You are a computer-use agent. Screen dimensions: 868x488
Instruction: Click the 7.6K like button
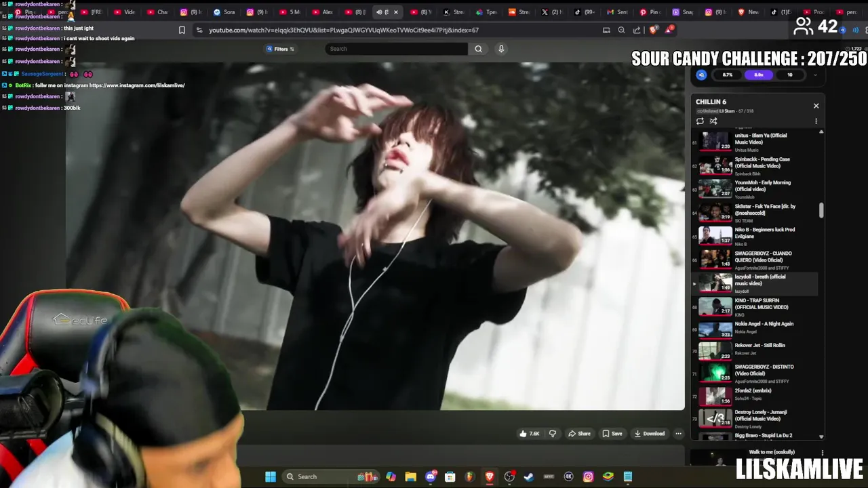point(530,434)
